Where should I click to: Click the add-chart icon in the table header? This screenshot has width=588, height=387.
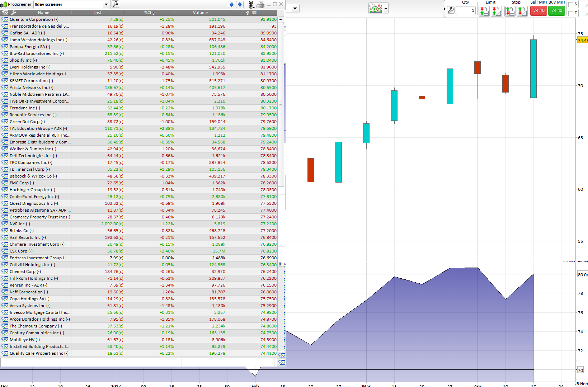5,13
